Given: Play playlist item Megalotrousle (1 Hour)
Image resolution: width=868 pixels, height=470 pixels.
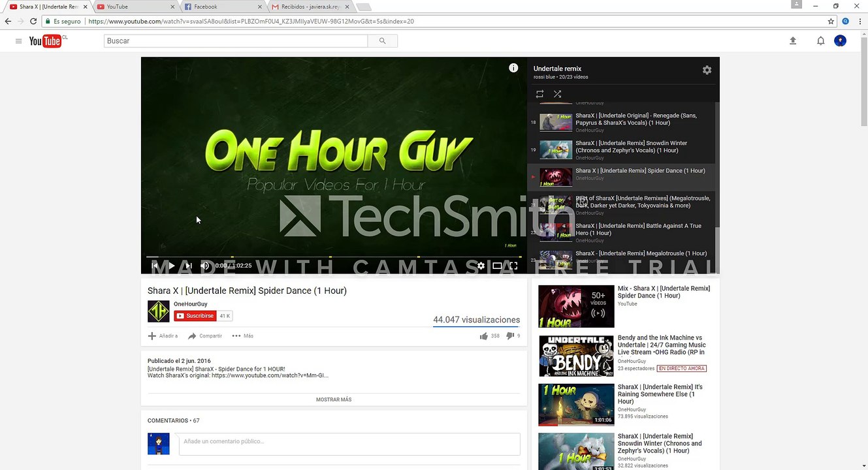Looking at the screenshot, I should [621, 259].
